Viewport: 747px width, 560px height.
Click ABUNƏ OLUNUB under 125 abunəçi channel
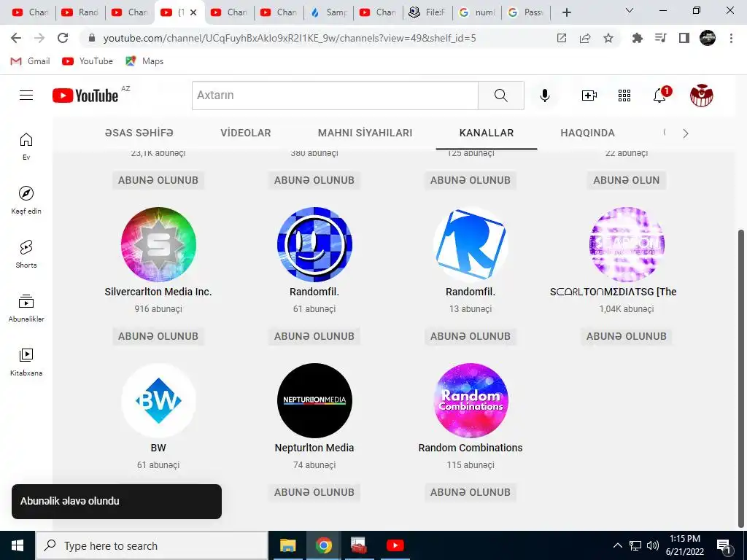(x=471, y=180)
